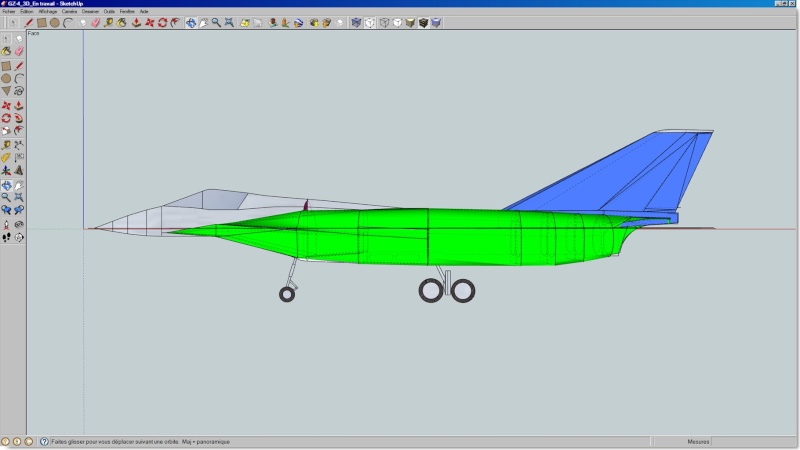The height and width of the screenshot is (450, 800).
Task: Select the Walk footprints tool
Action: click(6, 237)
